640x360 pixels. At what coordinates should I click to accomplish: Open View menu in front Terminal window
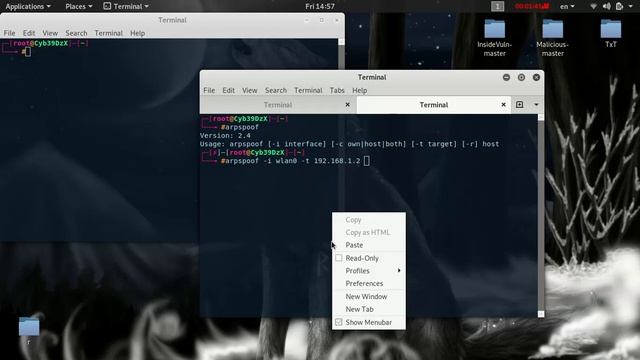249,90
